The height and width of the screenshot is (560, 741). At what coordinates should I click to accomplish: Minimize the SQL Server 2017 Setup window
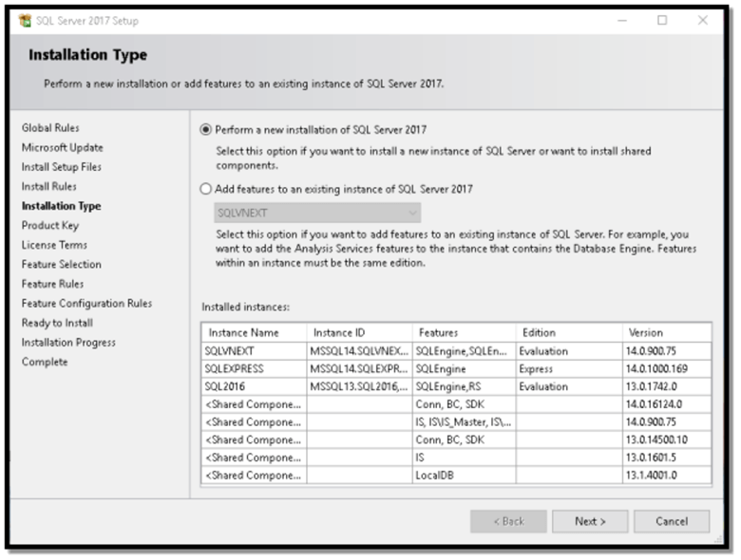tap(622, 20)
